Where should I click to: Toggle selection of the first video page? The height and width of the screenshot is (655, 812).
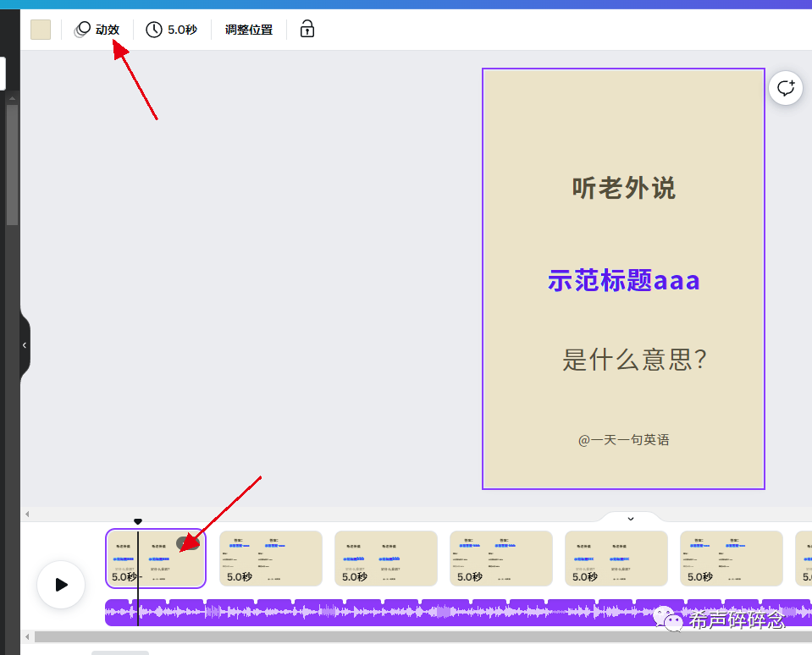click(156, 559)
